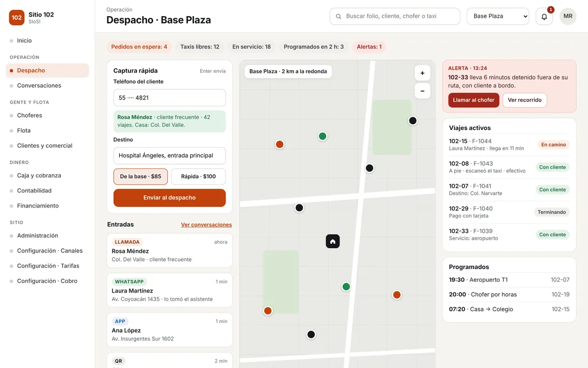Click the Taxis libres: 12 chip
Image resolution: width=588 pixels, height=368 pixels.
[200, 47]
